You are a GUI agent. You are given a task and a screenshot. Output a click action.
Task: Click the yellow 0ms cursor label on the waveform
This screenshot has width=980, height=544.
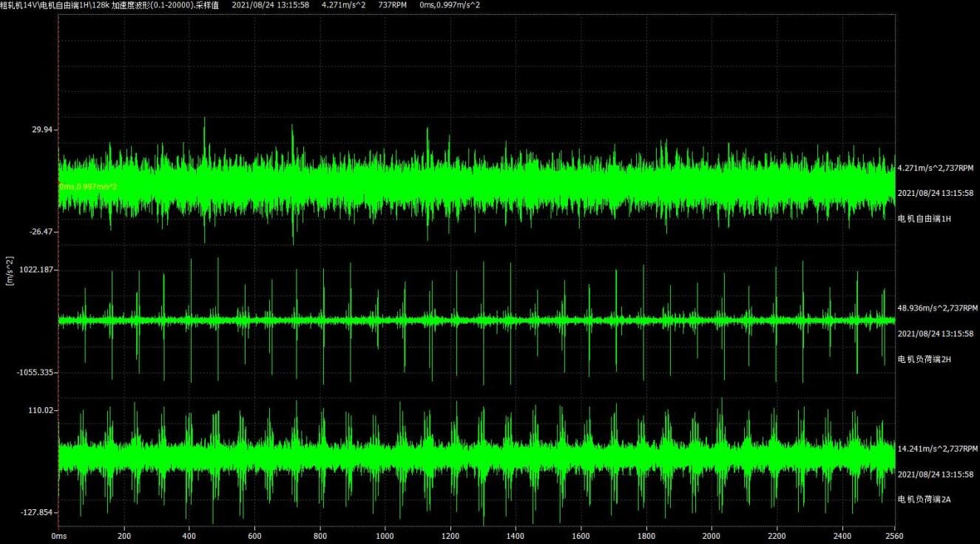(x=88, y=186)
